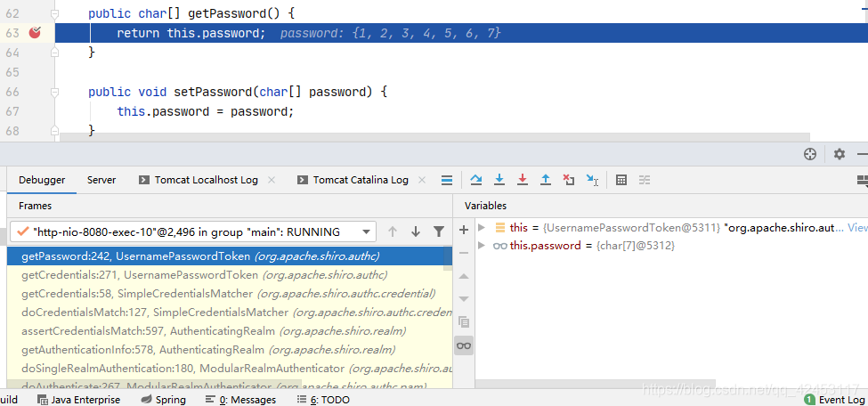The width and height of the screenshot is (868, 406).
Task: Click 'this.password = password;' on line 67
Action: click(205, 111)
